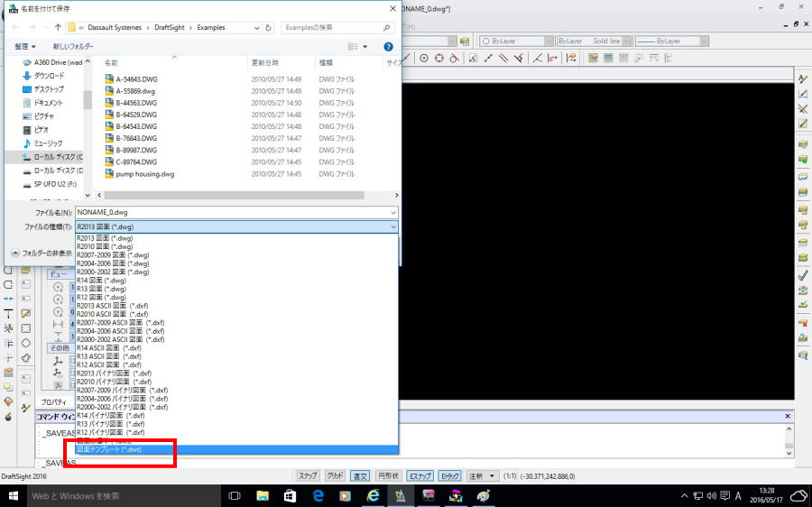812x507 pixels.
Task: Sort files by 更新日時 column
Action: click(265, 62)
